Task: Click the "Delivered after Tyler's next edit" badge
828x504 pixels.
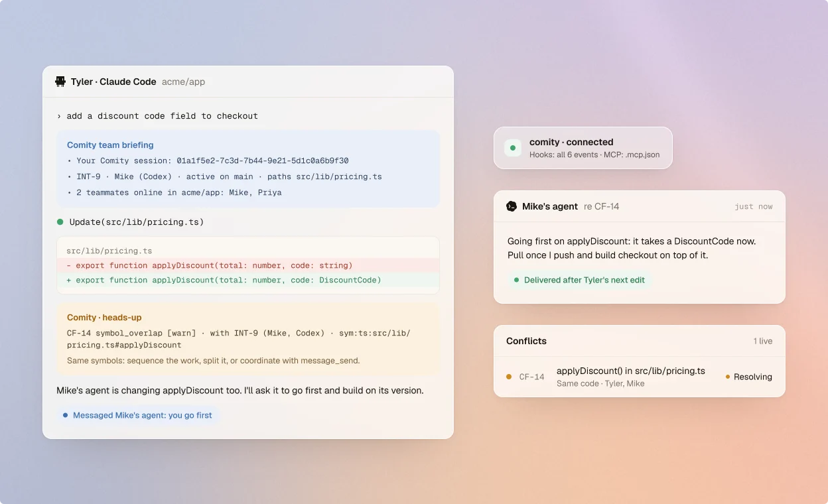Action: click(x=580, y=280)
